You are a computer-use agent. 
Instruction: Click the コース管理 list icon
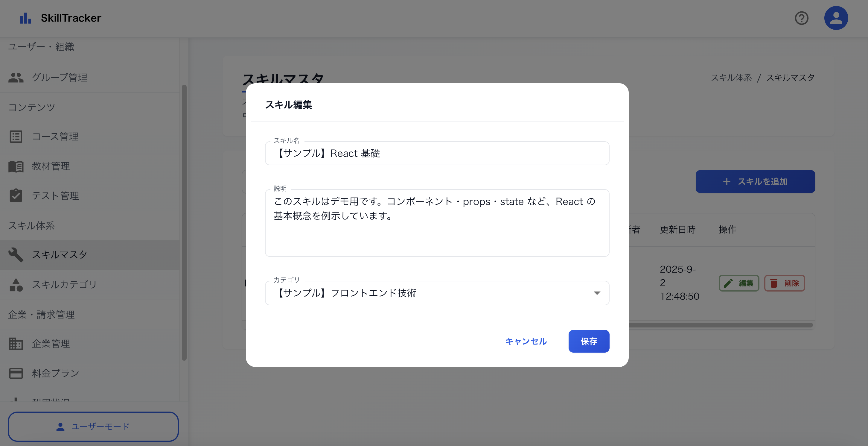coord(16,136)
